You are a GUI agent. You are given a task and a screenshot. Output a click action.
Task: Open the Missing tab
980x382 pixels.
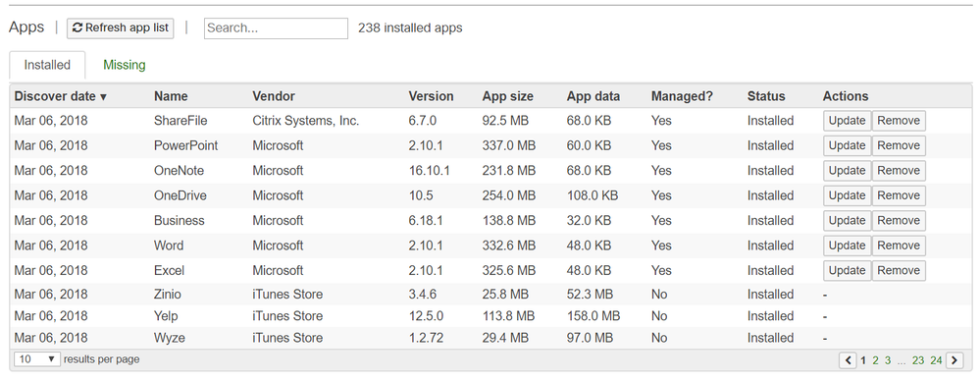pos(125,65)
